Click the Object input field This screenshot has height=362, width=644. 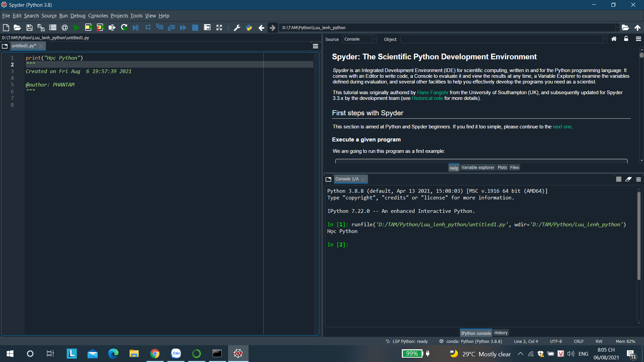(501, 39)
